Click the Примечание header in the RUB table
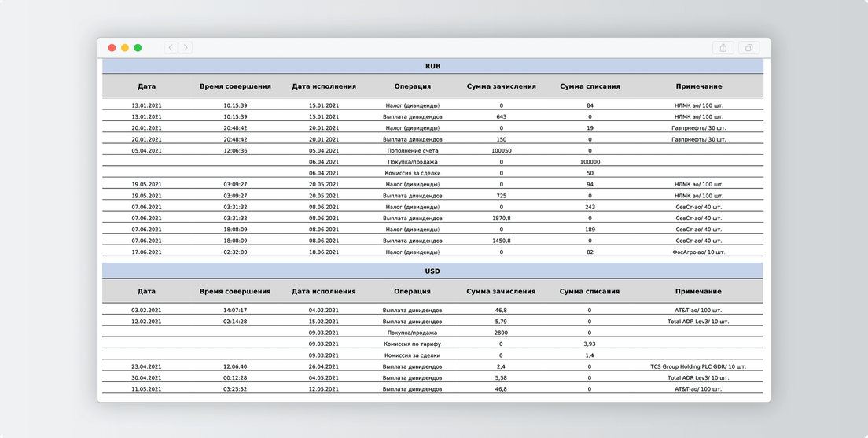Image resolution: width=868 pixels, height=438 pixels. (x=699, y=86)
